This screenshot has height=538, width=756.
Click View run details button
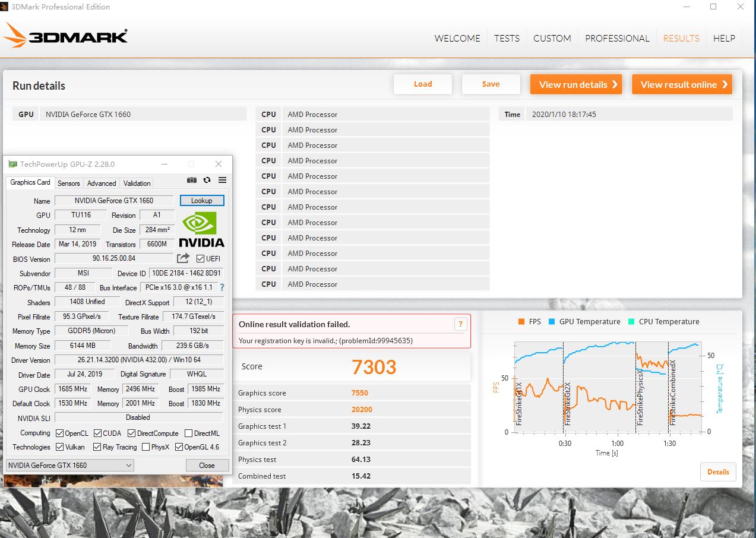click(576, 84)
